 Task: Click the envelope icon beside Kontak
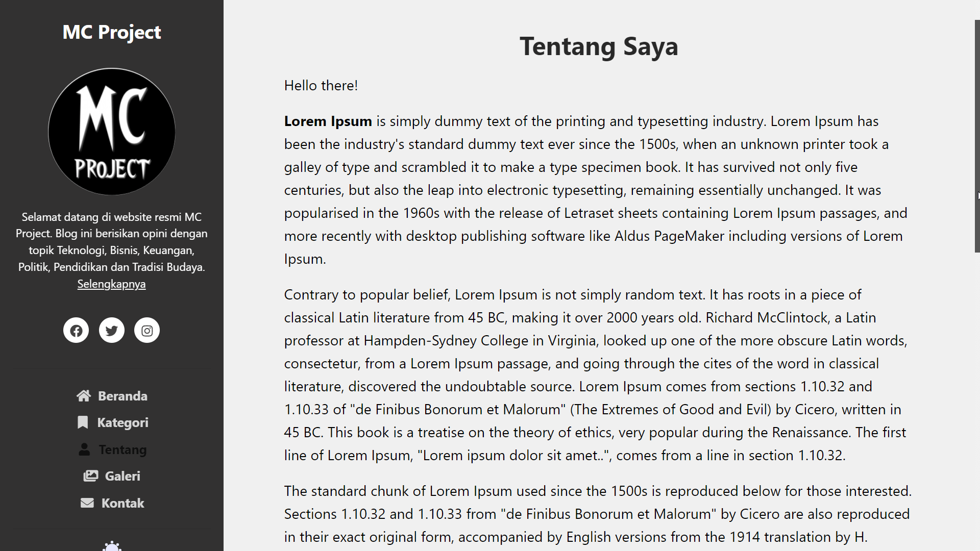(x=87, y=503)
